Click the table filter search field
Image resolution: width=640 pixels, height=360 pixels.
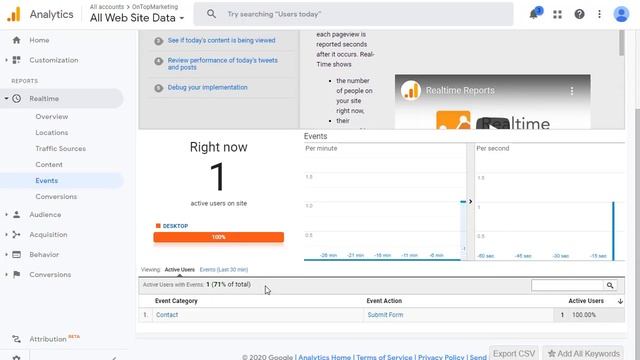pos(567,285)
